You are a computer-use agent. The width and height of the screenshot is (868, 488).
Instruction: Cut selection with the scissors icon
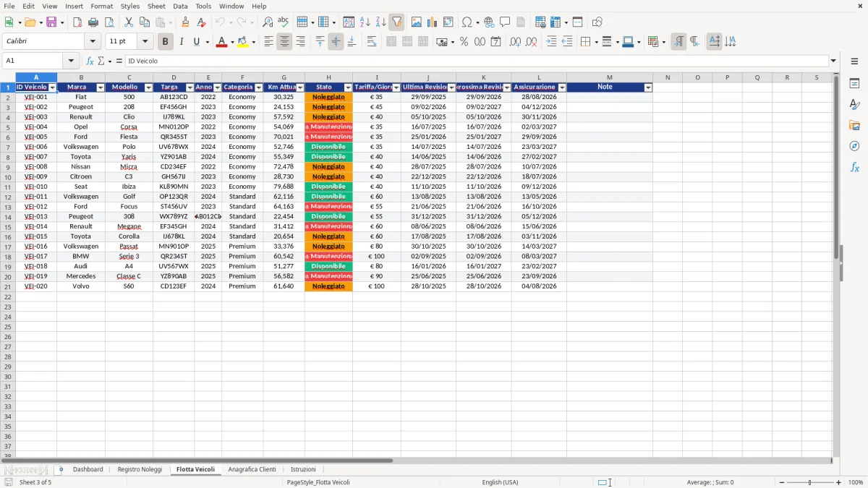129,22
